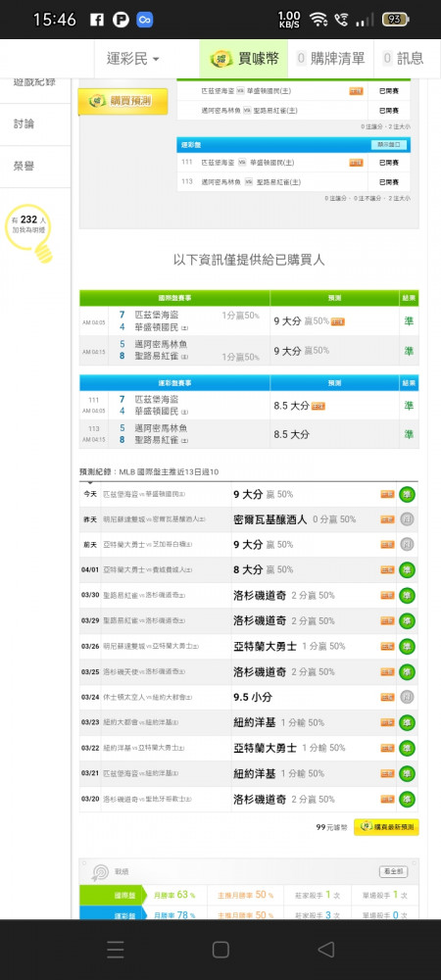Click green result badge on 03/20 row
Viewport: 441px width, 980px height.
[x=408, y=799]
